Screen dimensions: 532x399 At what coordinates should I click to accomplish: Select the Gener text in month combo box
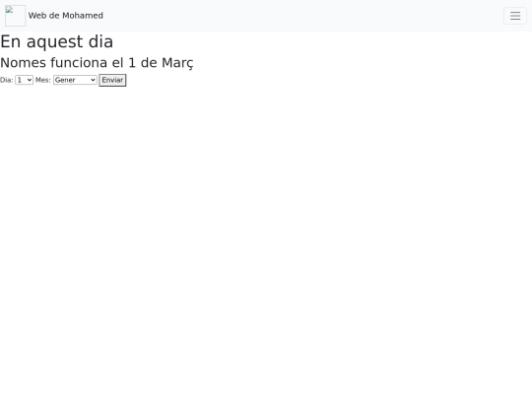coord(65,80)
